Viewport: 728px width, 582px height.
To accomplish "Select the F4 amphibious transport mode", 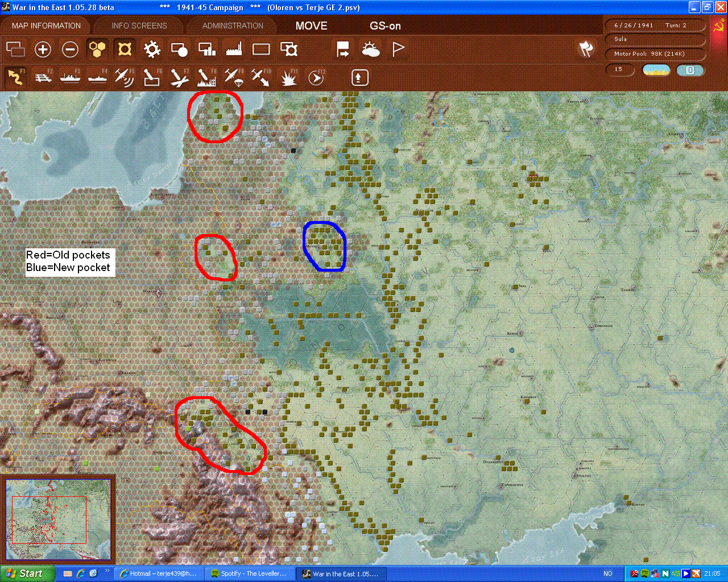I will pos(97,77).
